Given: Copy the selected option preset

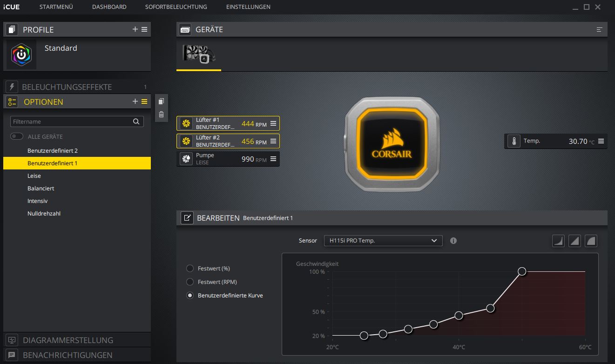Looking at the screenshot, I should point(161,101).
